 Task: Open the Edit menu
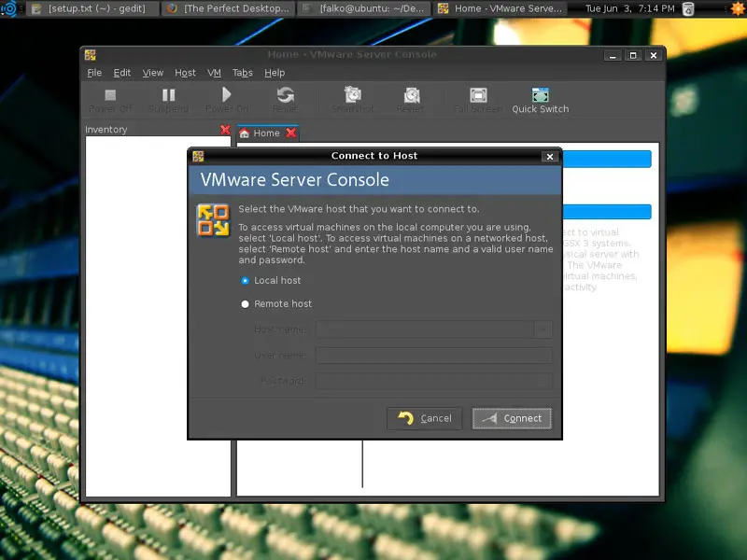tap(122, 73)
